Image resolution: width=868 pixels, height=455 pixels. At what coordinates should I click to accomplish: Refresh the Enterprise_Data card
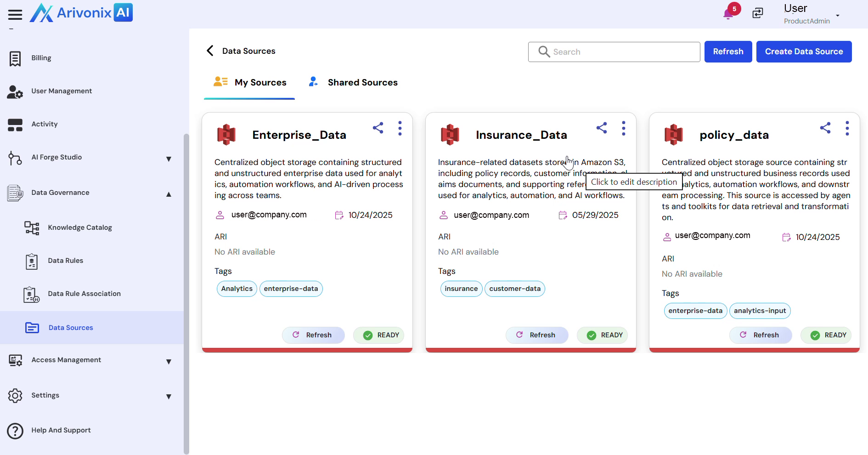coord(313,335)
